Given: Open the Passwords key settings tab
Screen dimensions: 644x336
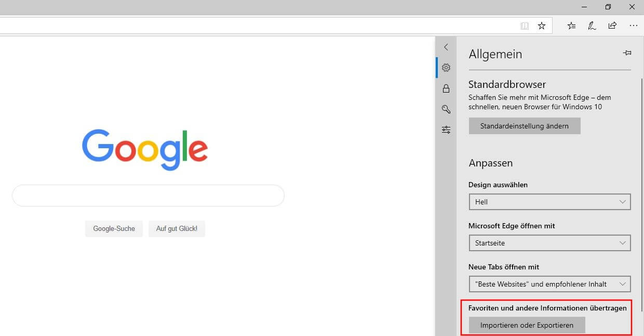Looking at the screenshot, I should click(446, 109).
